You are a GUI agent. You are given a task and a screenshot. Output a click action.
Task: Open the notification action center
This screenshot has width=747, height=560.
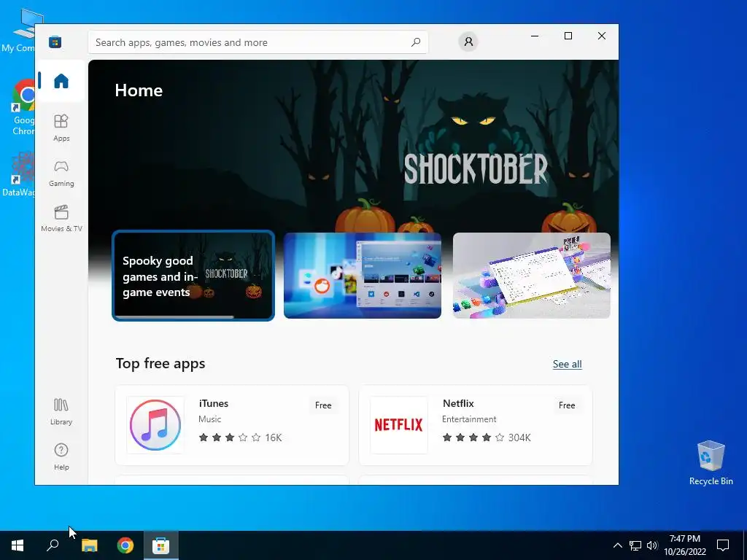pos(723,545)
